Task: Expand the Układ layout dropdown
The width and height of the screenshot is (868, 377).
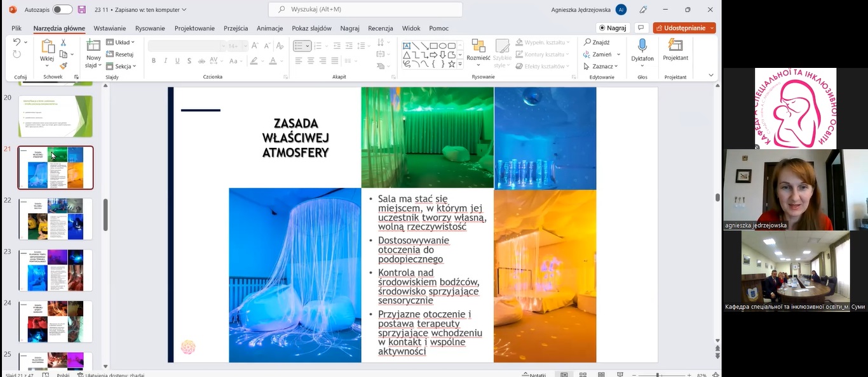Action: pos(121,43)
